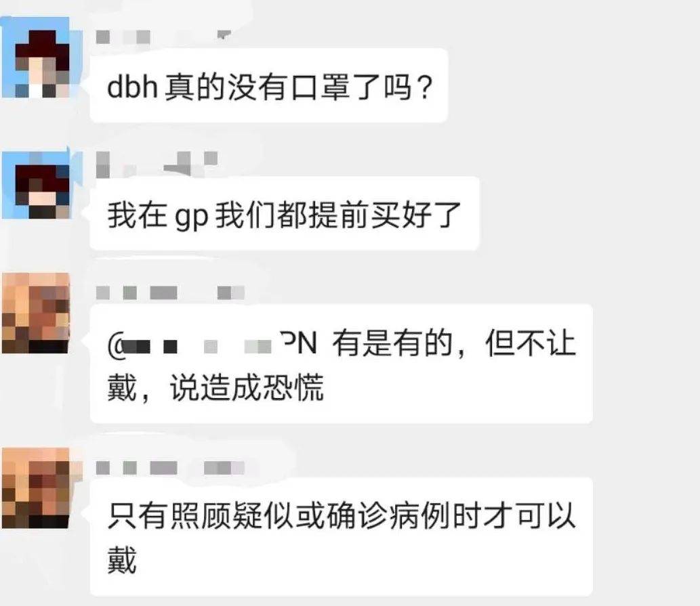Tap avatar next to 只有照顾疑似 message

click(x=36, y=488)
